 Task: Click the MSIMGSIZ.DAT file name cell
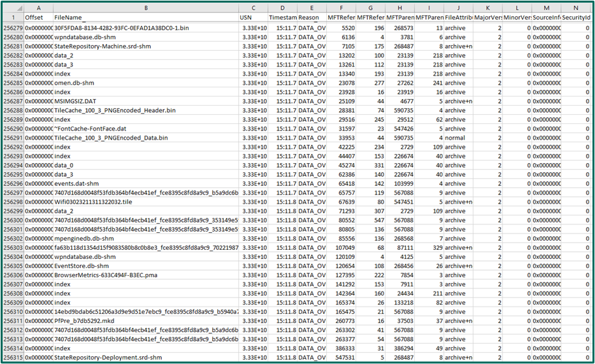(145, 101)
